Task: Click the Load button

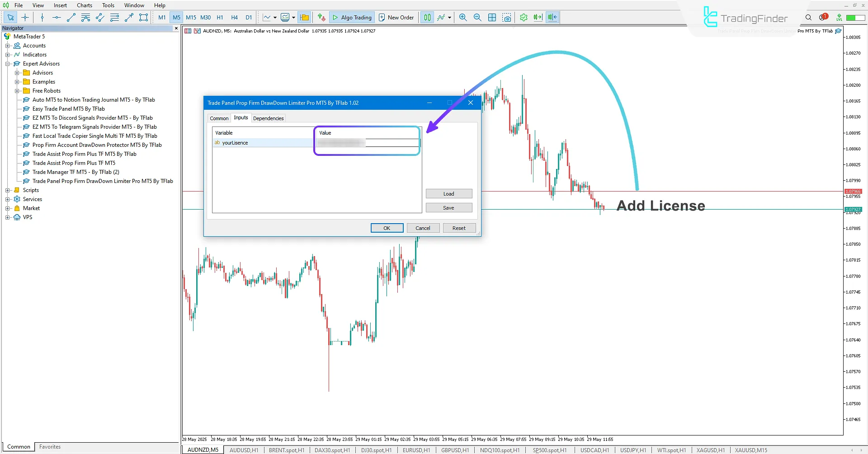Action: click(x=448, y=193)
